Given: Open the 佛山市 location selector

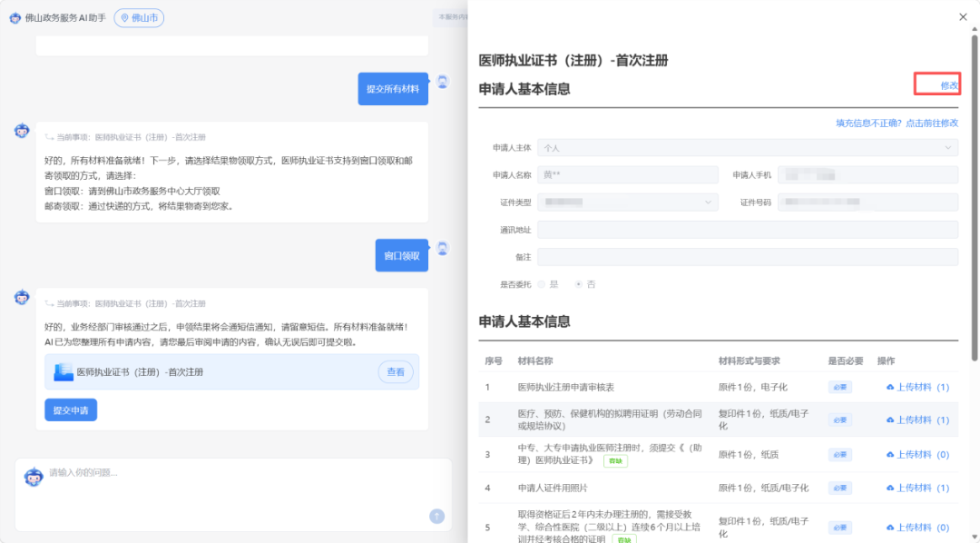Looking at the screenshot, I should [139, 18].
